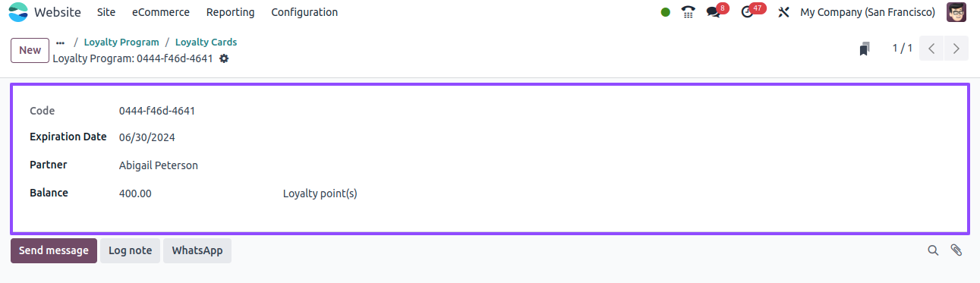Open the My Company (San Francisco) switcher

[x=868, y=12]
